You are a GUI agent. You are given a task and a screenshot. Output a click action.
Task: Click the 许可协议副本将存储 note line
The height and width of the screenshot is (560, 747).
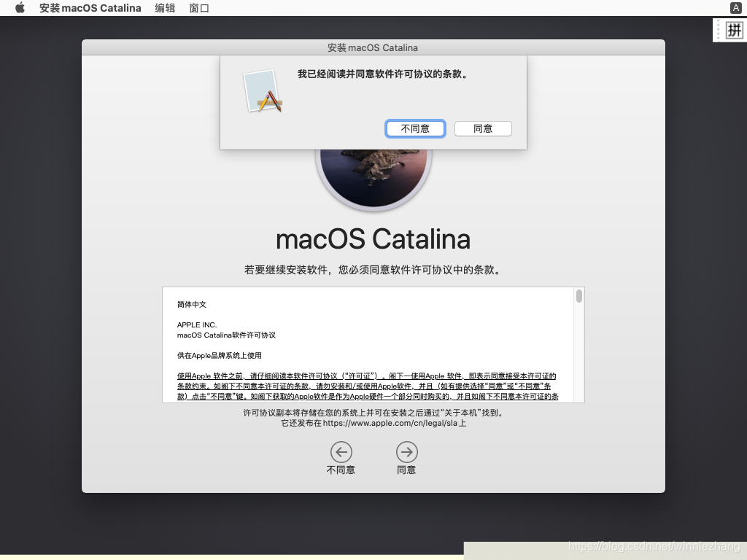tap(373, 413)
